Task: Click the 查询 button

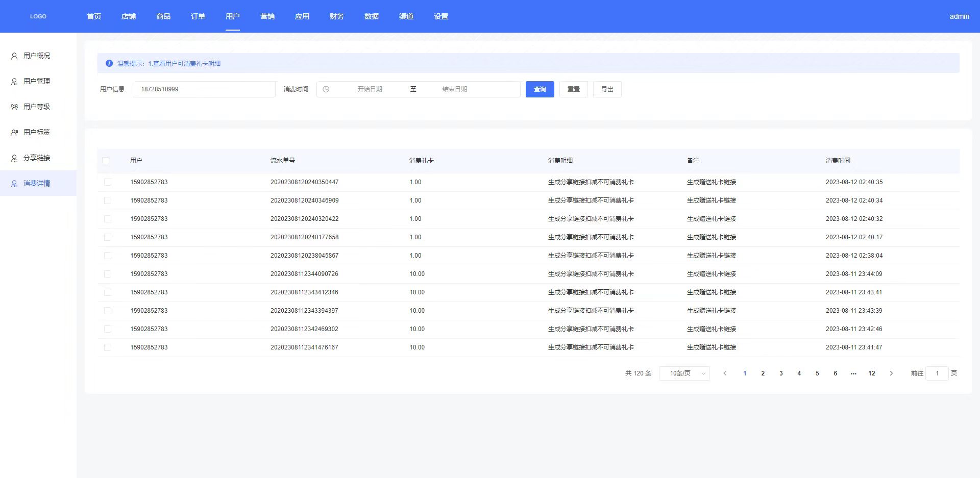Action: [540, 89]
